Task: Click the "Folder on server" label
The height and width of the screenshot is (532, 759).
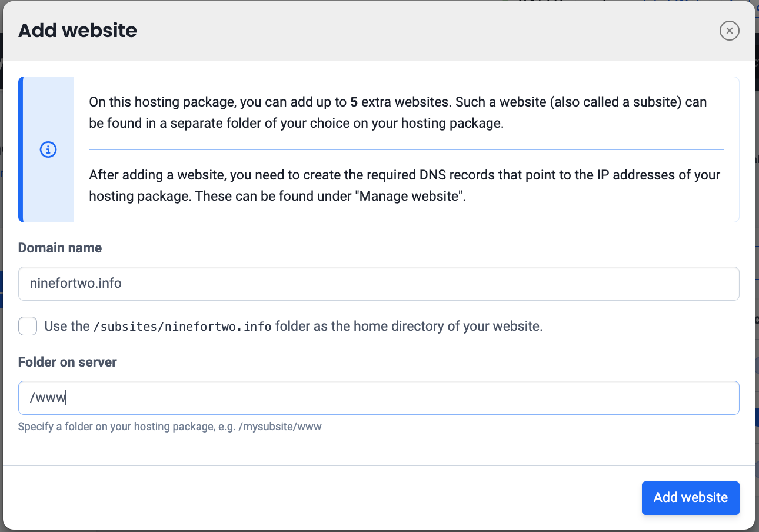Action: (x=67, y=362)
